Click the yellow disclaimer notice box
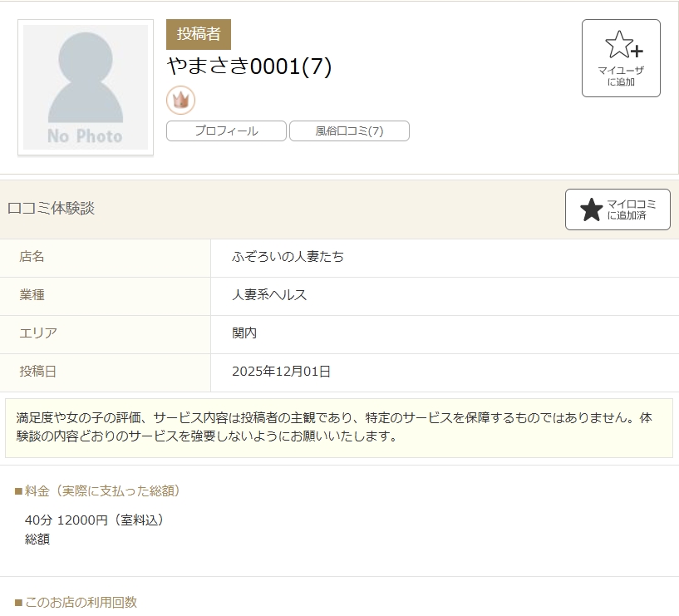 click(x=339, y=427)
